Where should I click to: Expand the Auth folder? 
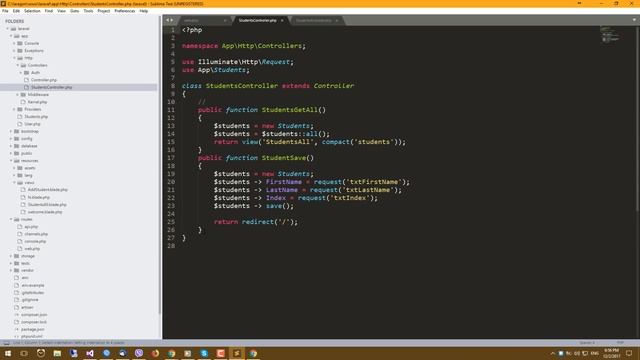click(x=21, y=73)
